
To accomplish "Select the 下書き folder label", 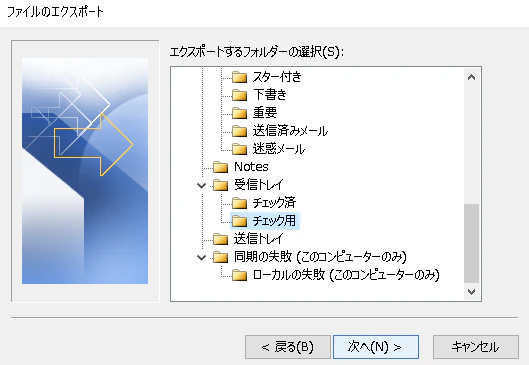I will [270, 95].
